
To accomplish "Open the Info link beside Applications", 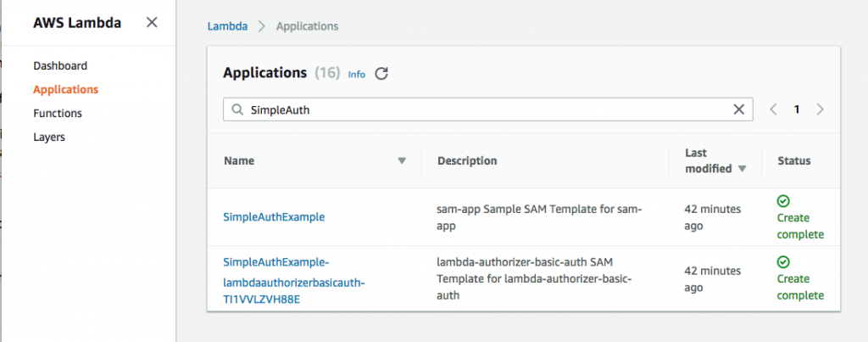I will [x=357, y=75].
